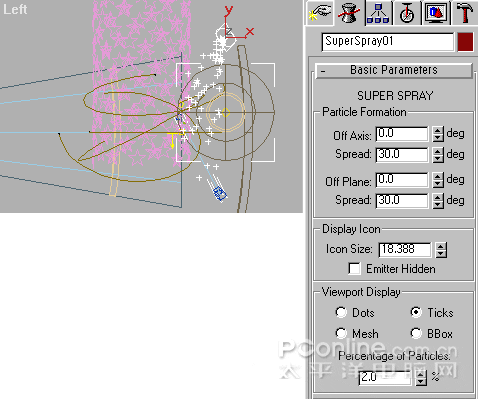This screenshot has width=478, height=399.
Task: Click the Off Axis Spread value field
Action: [402, 155]
